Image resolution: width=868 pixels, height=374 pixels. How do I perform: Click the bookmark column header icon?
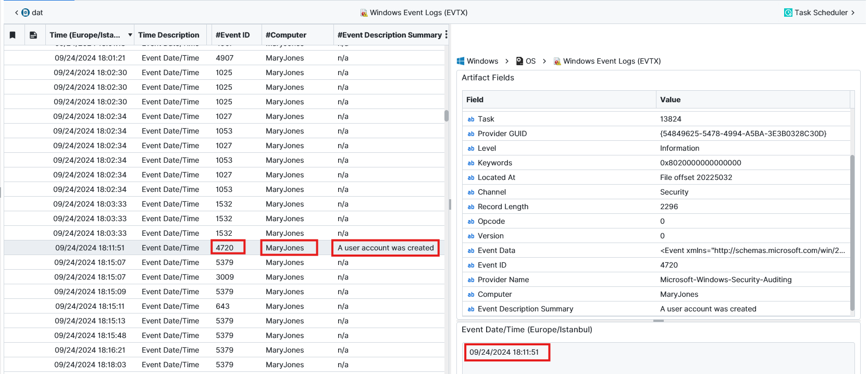coord(13,35)
